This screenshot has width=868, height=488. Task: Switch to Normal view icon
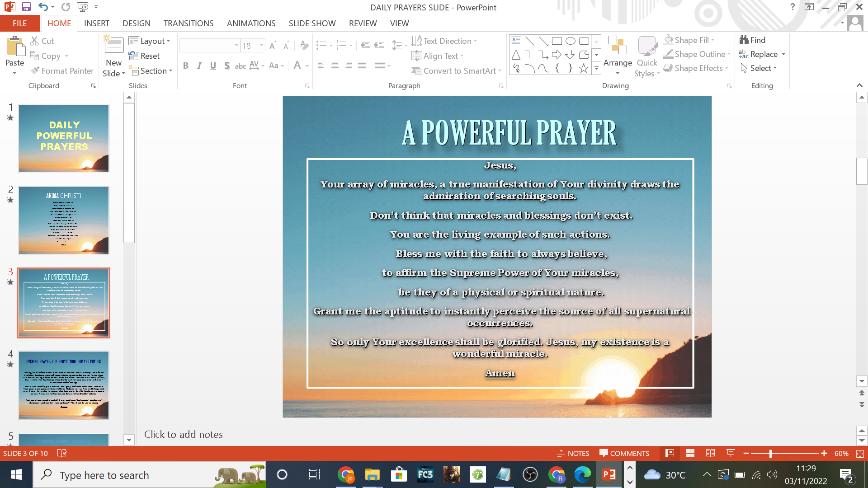coord(670,453)
